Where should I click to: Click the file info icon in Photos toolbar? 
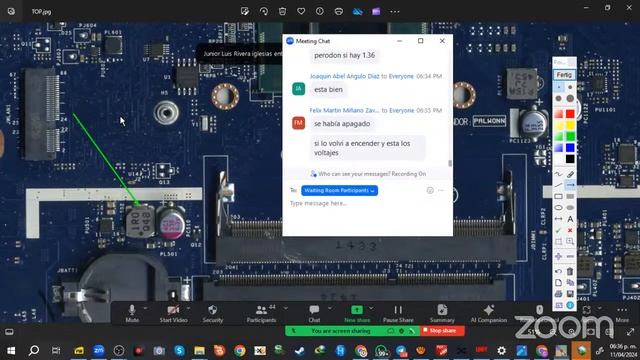pos(320,11)
